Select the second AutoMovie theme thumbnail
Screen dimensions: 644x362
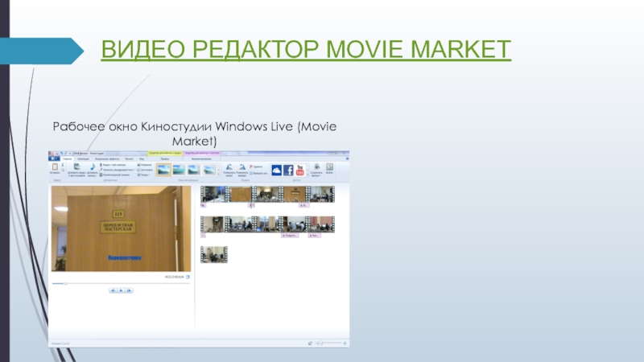[179, 170]
